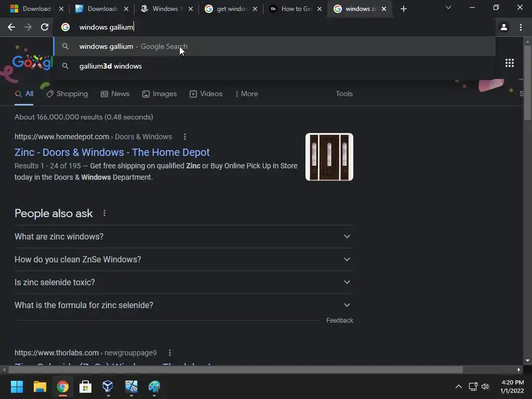The height and width of the screenshot is (399, 532).
Task: Open the volume tray icon
Action: (485, 387)
